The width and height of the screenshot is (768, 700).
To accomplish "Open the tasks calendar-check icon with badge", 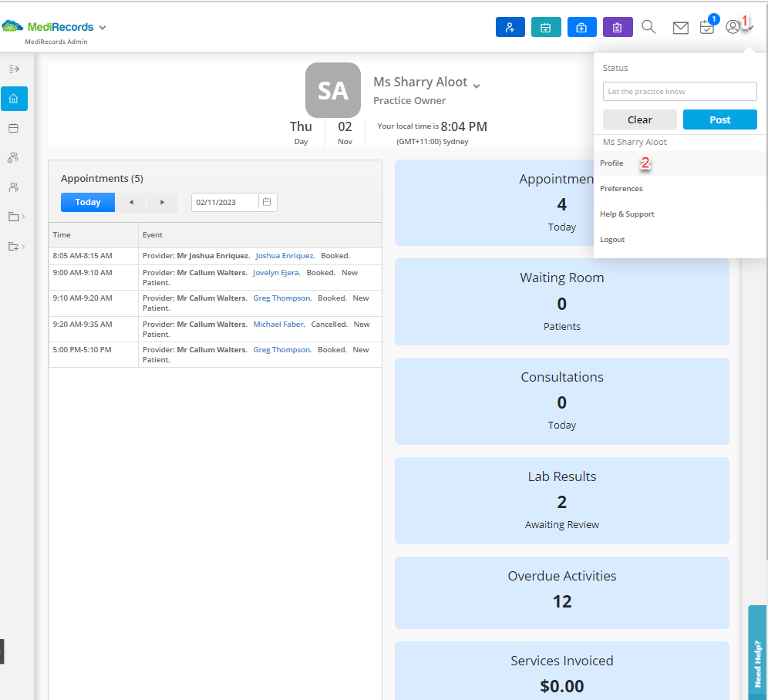I will click(x=707, y=27).
